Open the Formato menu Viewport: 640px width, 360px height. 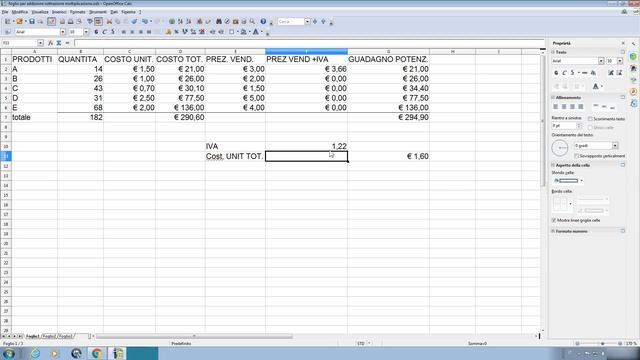click(x=78, y=12)
